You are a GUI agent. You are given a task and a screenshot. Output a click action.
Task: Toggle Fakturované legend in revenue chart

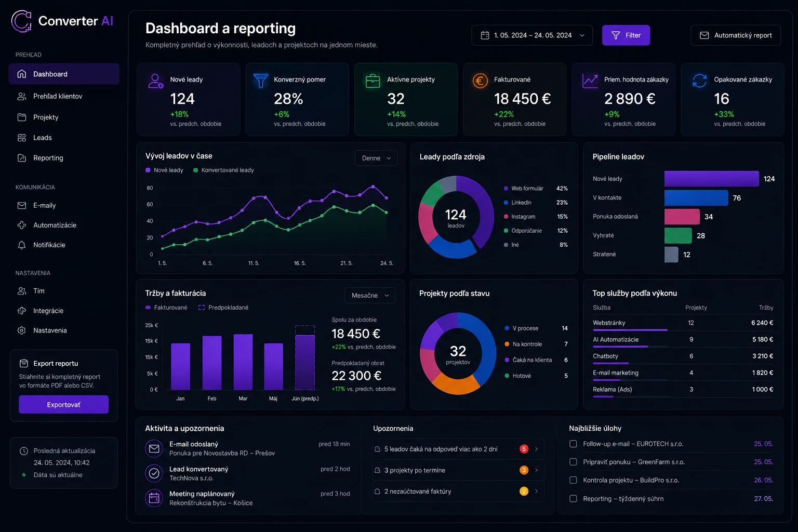pos(166,308)
